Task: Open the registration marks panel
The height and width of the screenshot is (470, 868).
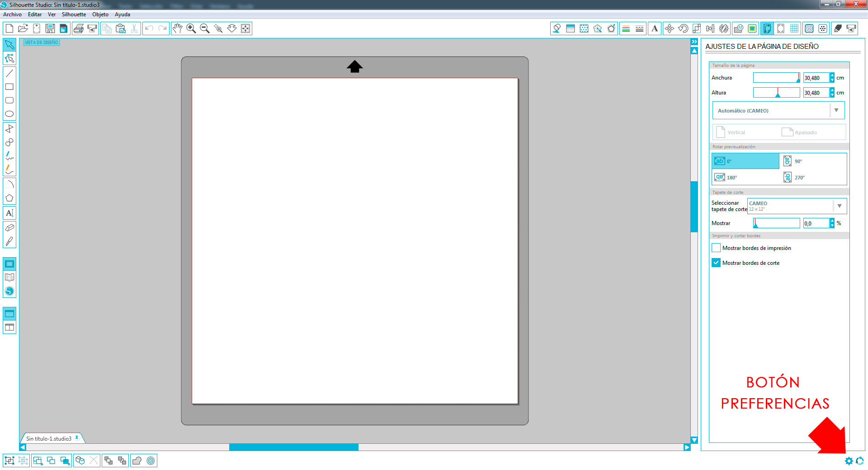Action: (781, 28)
